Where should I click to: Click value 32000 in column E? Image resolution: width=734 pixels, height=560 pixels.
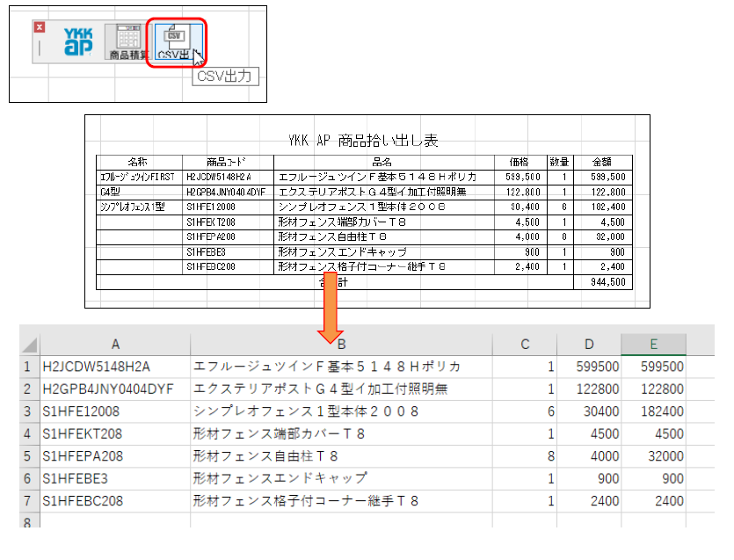click(x=653, y=456)
